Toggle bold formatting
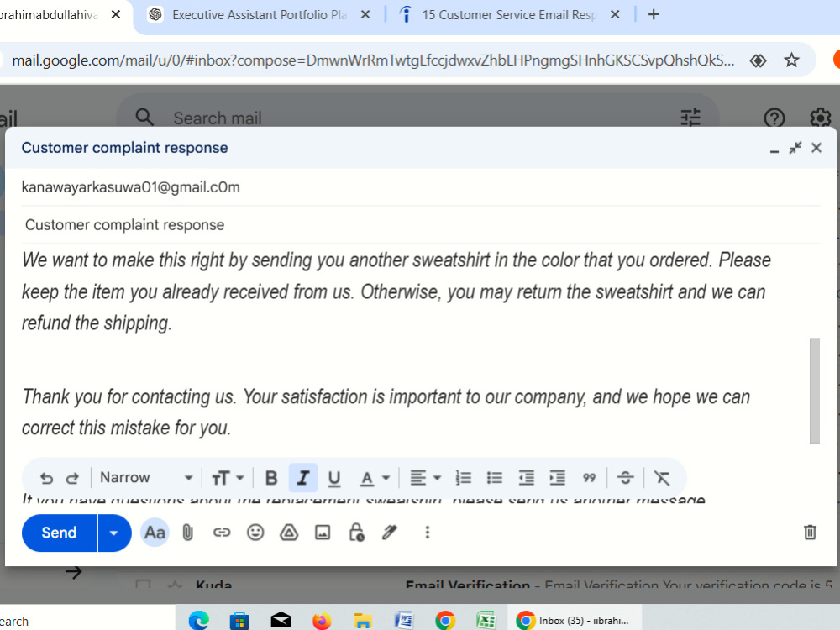Image resolution: width=840 pixels, height=630 pixels. click(271, 478)
